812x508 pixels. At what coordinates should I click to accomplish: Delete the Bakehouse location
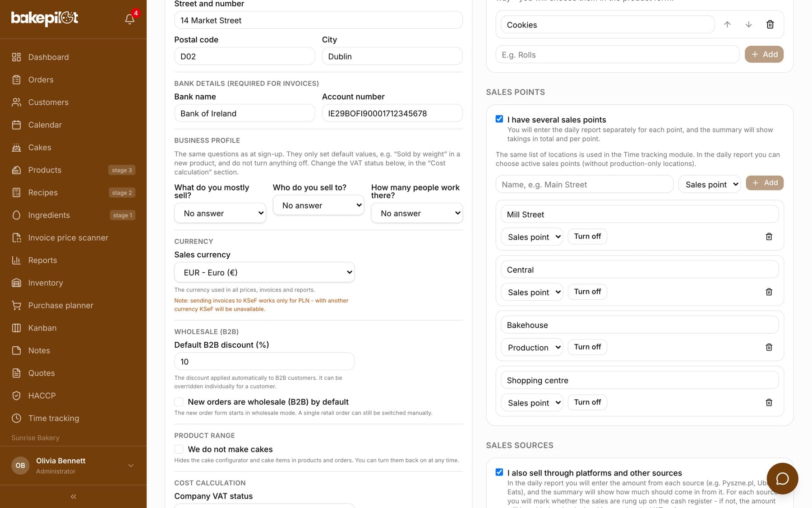click(769, 347)
